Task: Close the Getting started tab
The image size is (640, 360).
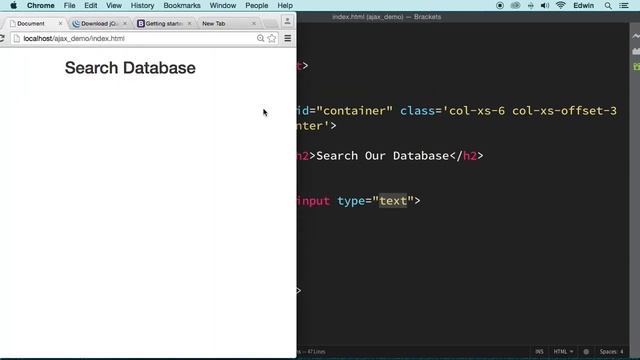Action: 189,24
